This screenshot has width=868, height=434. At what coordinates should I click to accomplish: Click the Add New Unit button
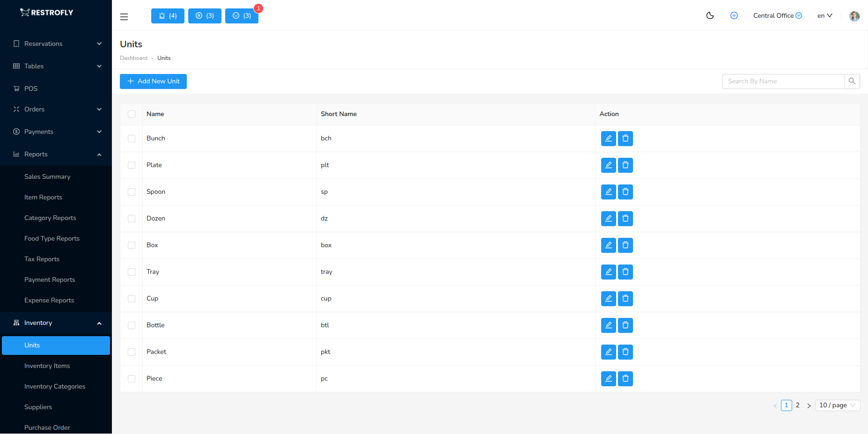point(153,81)
